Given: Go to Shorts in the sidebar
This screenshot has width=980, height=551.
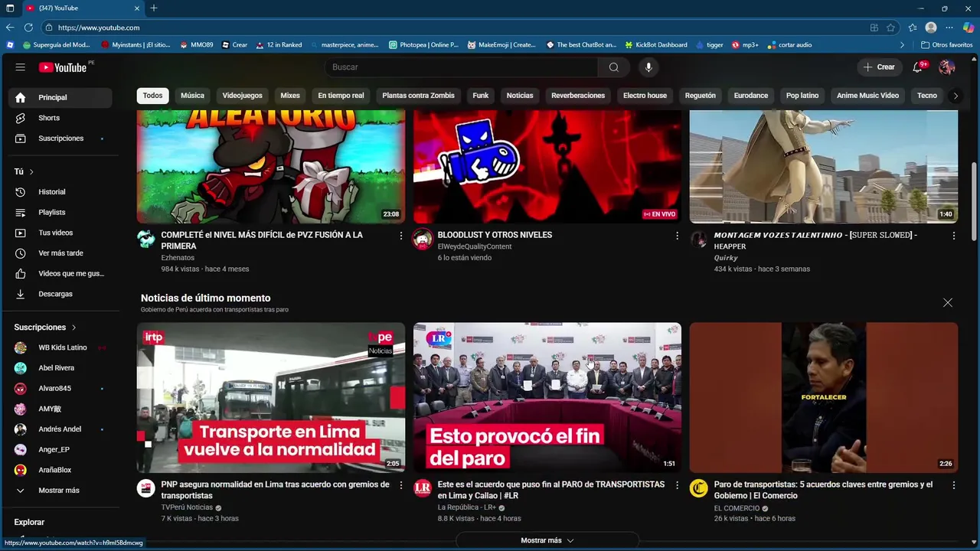Looking at the screenshot, I should click(60, 118).
